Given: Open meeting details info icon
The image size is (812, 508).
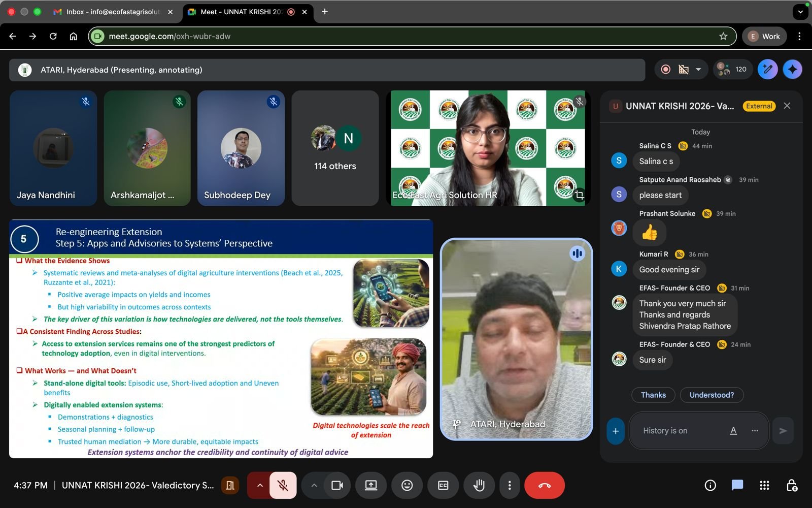Looking at the screenshot, I should (710, 485).
